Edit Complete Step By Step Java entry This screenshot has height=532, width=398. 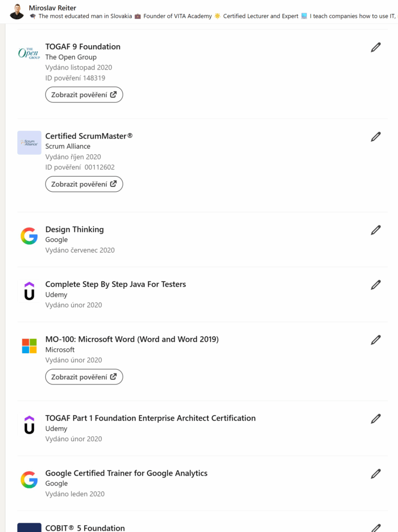[x=376, y=285]
